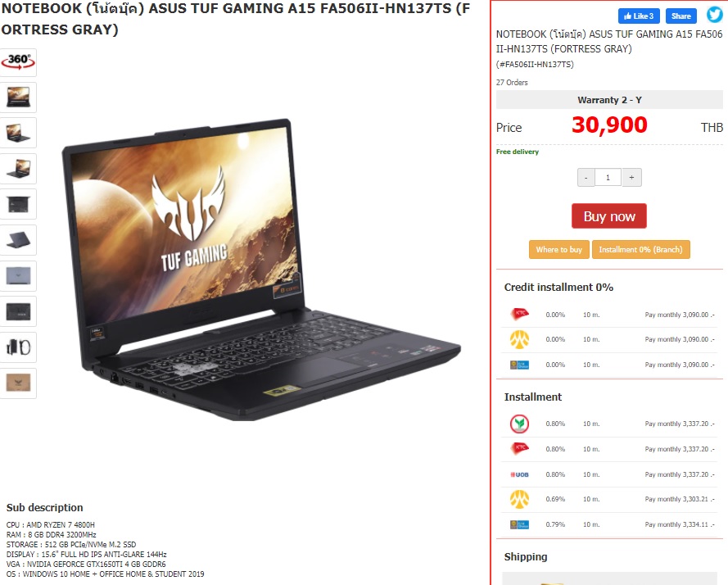Click the main laptop product image

[261, 270]
